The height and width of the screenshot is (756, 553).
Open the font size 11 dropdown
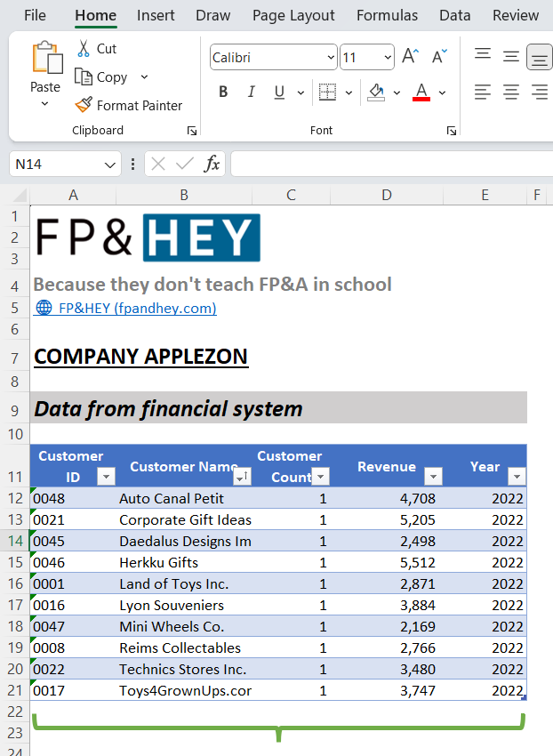coord(388,58)
